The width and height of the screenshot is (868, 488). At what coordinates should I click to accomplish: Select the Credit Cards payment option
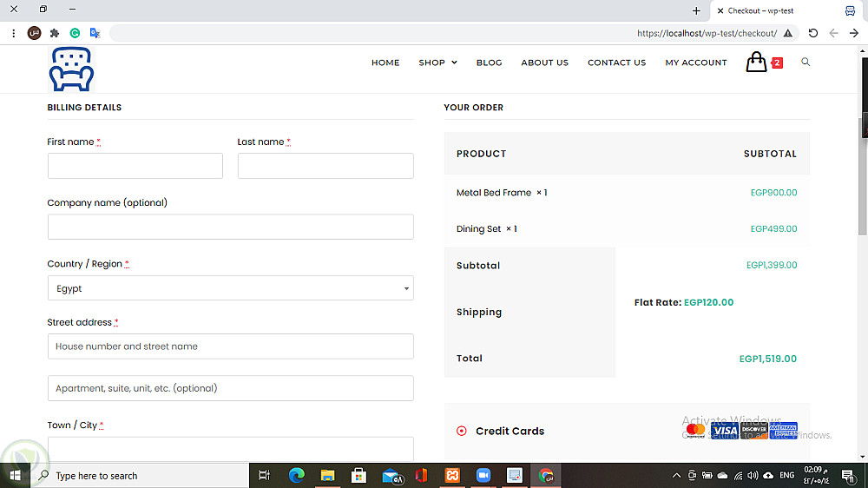tap(462, 431)
